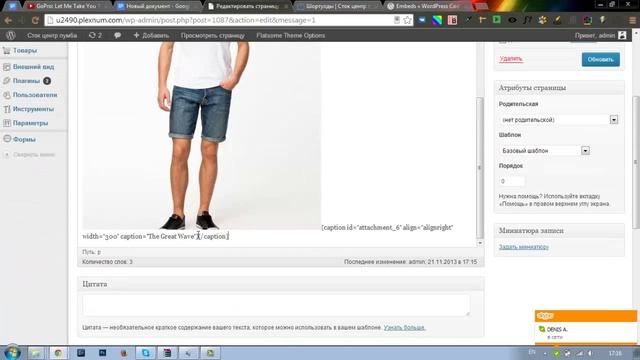The width and height of the screenshot is (640, 360).
Task: Open Внешний вид in the sidebar
Action: (34, 67)
